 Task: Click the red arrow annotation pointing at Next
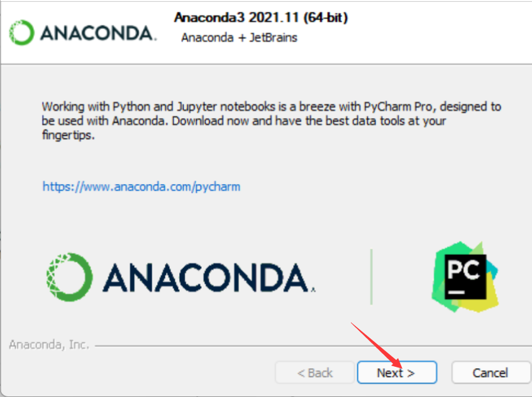pyautogui.click(x=377, y=345)
